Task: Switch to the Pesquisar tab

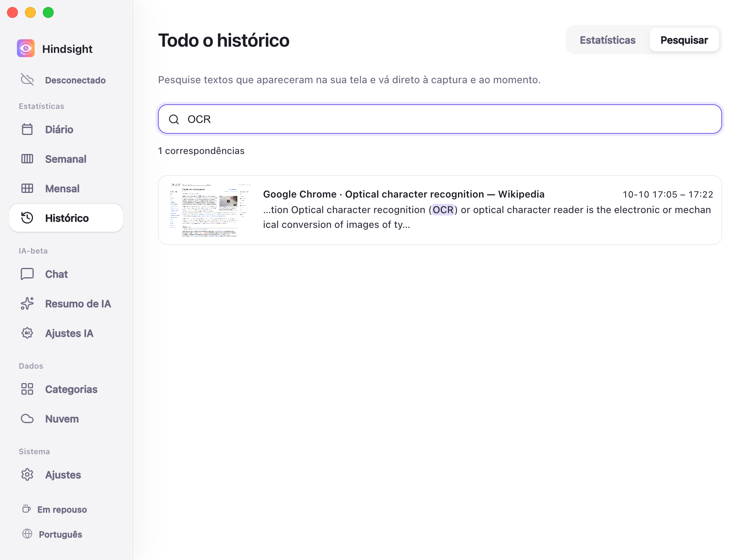Action: tap(684, 40)
